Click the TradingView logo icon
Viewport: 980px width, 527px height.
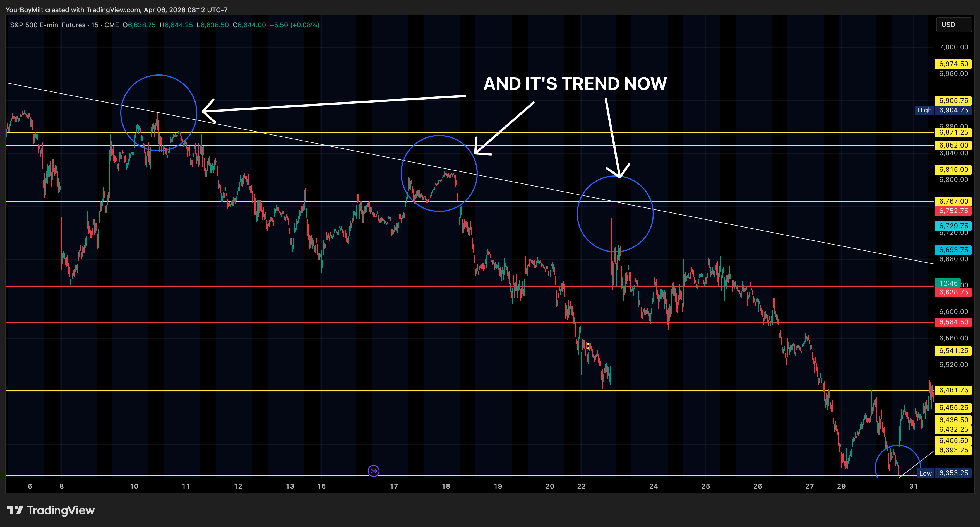click(x=15, y=510)
